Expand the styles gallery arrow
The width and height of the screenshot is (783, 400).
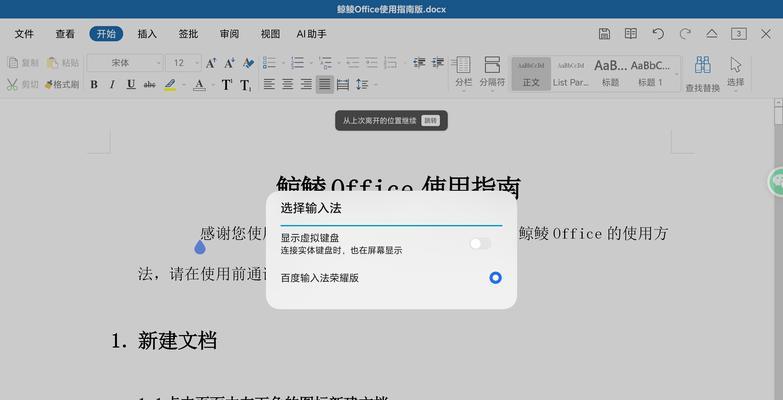click(677, 74)
